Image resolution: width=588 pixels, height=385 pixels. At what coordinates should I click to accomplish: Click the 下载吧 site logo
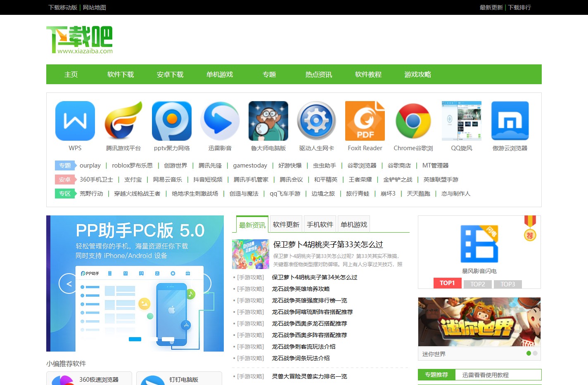[79, 40]
